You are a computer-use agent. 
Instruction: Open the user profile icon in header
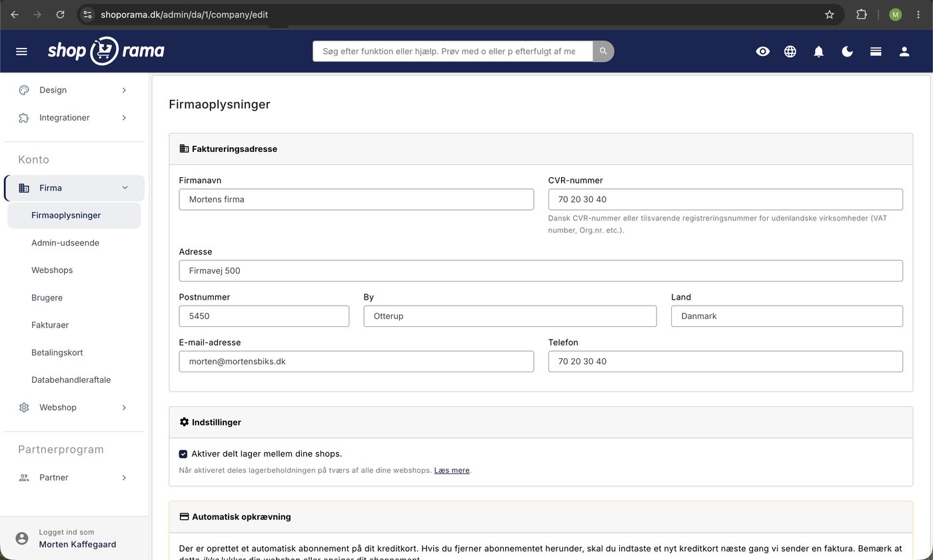pos(904,51)
